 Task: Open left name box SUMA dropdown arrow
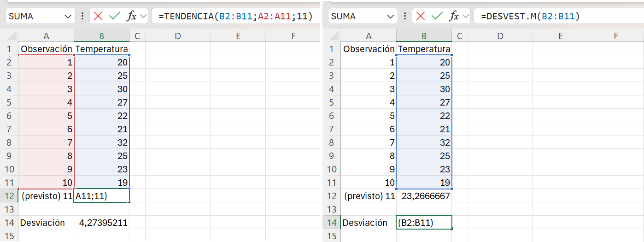pyautogui.click(x=68, y=16)
